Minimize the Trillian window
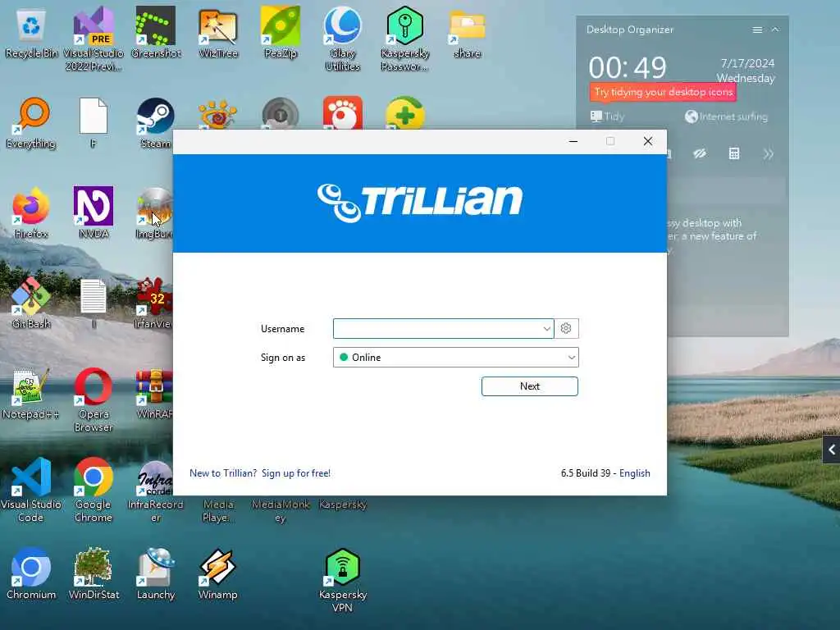This screenshot has width=840, height=630. pos(573,141)
